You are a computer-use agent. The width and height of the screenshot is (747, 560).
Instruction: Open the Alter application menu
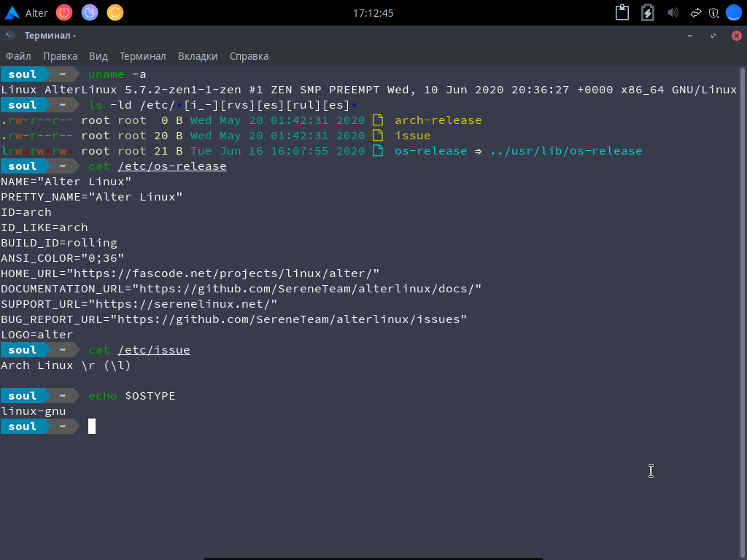click(26, 13)
